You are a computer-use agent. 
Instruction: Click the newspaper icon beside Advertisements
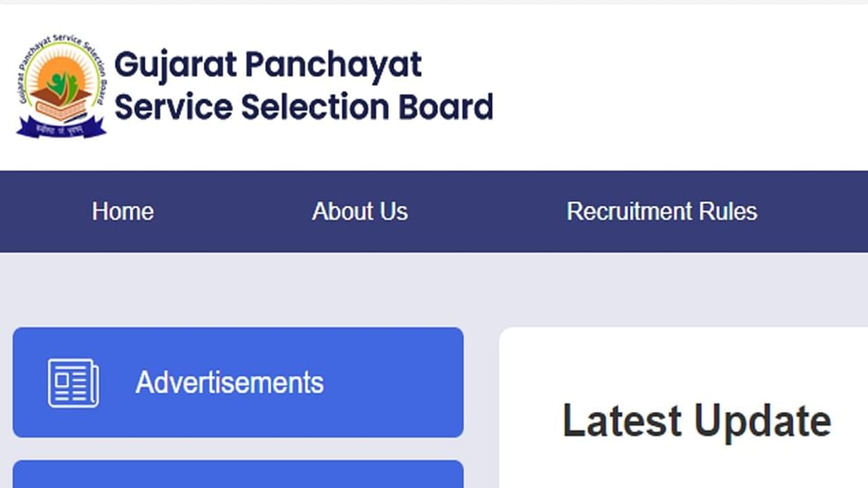point(73,383)
